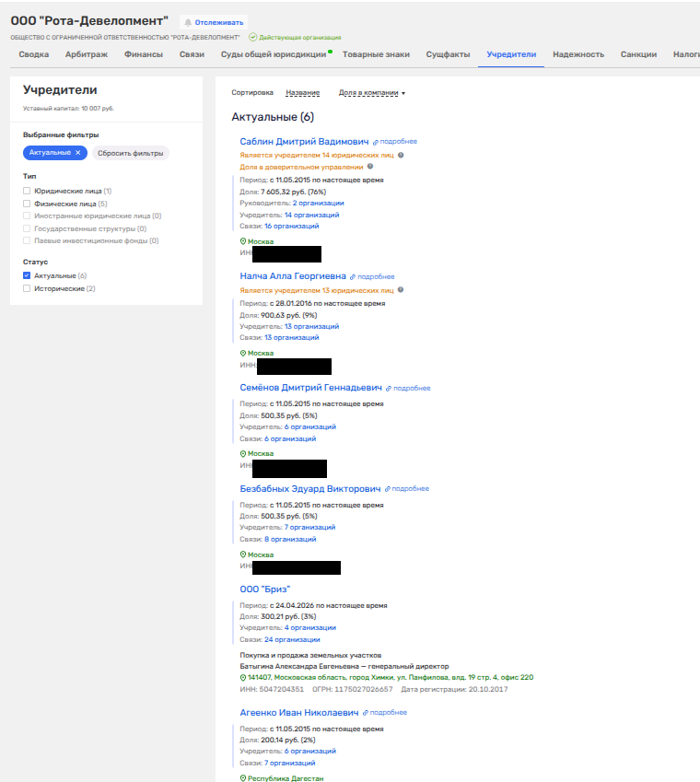Screen dimensions: 700x782
Task: Click the link icon next to Саблин Дмитрий Вадимович
Action: tap(376, 142)
